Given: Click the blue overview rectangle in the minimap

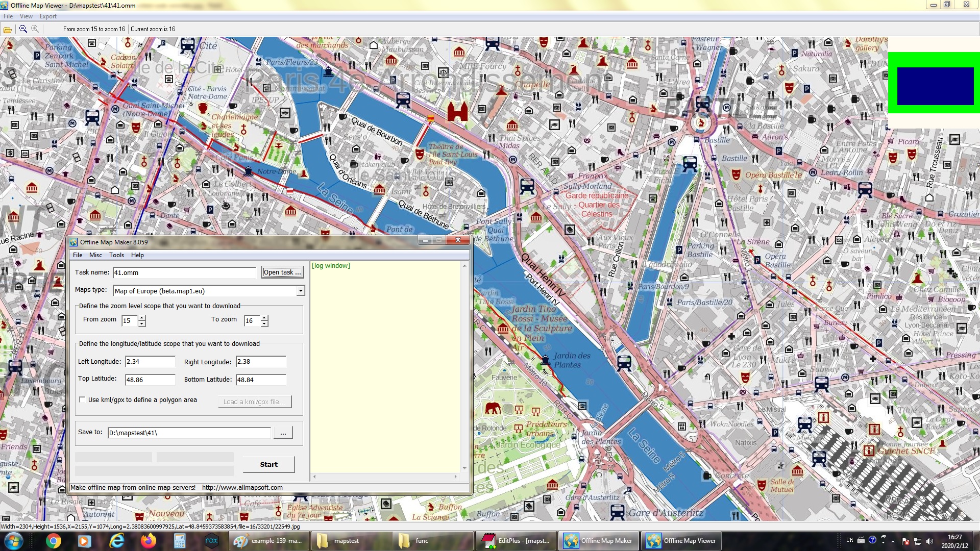Looking at the screenshot, I should [x=935, y=86].
